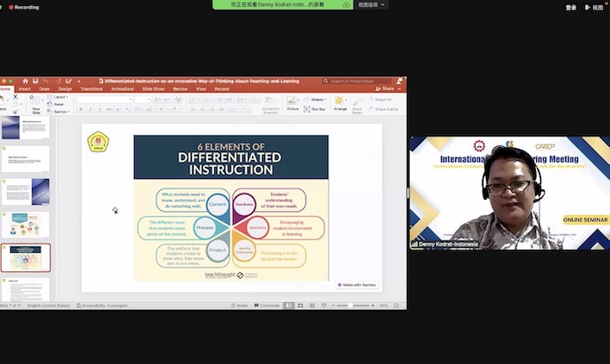The width and height of the screenshot is (610, 364).
Task: Click Accessibility: Investigate in status bar
Action: [102, 305]
